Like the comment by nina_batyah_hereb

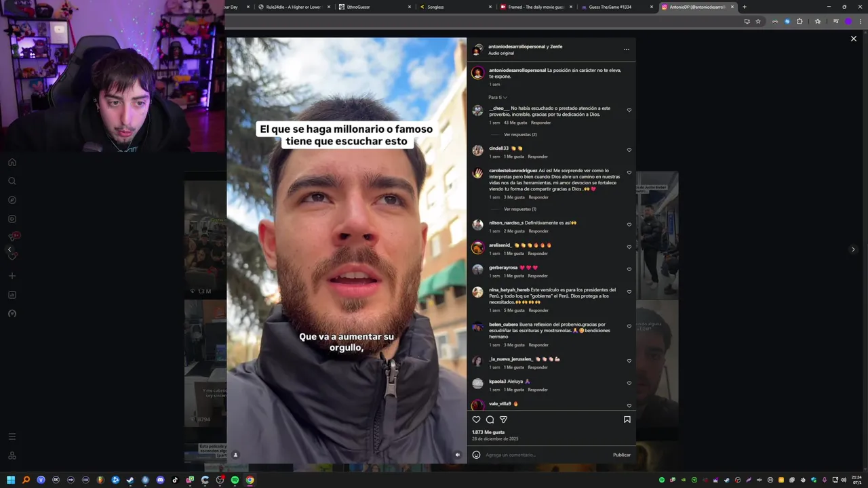629,291
